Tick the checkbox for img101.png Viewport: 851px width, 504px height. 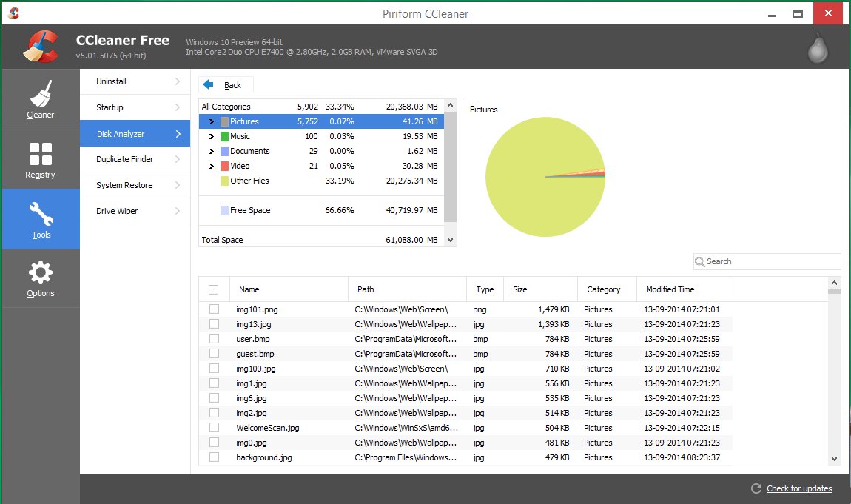pos(214,309)
